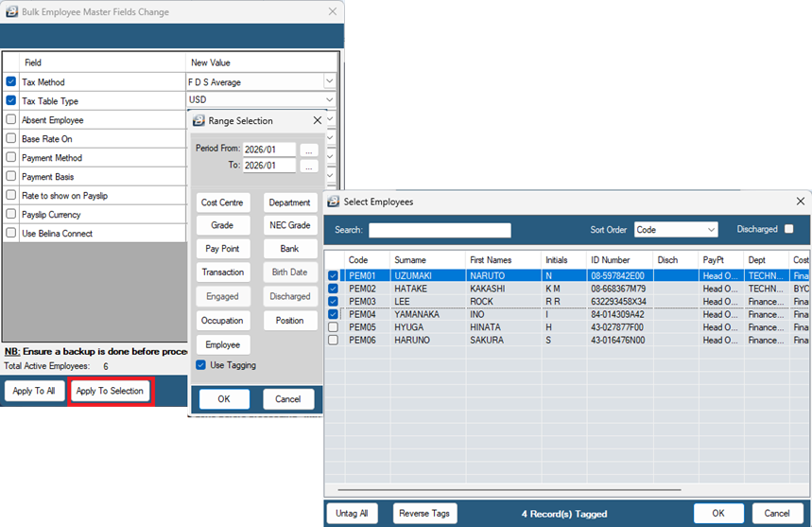This screenshot has height=527, width=812.
Task: Click Reverse Tags button
Action: [424, 514]
